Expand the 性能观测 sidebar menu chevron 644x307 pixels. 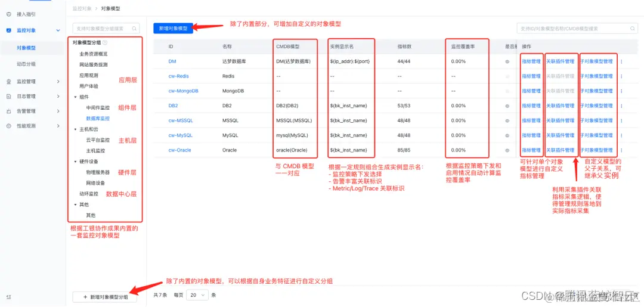click(x=58, y=126)
